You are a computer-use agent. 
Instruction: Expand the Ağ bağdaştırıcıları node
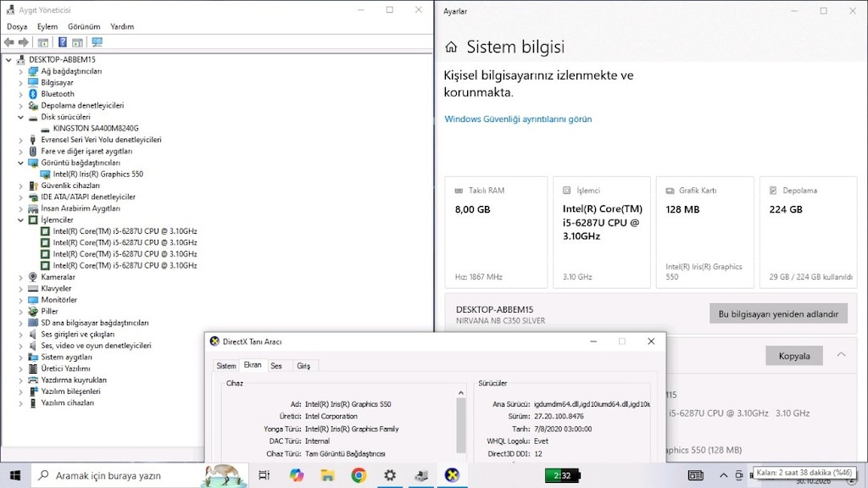tap(20, 71)
